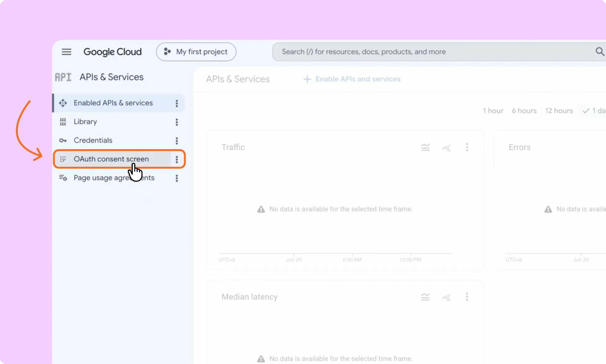
Task: Open the My first project selector
Action: (196, 52)
